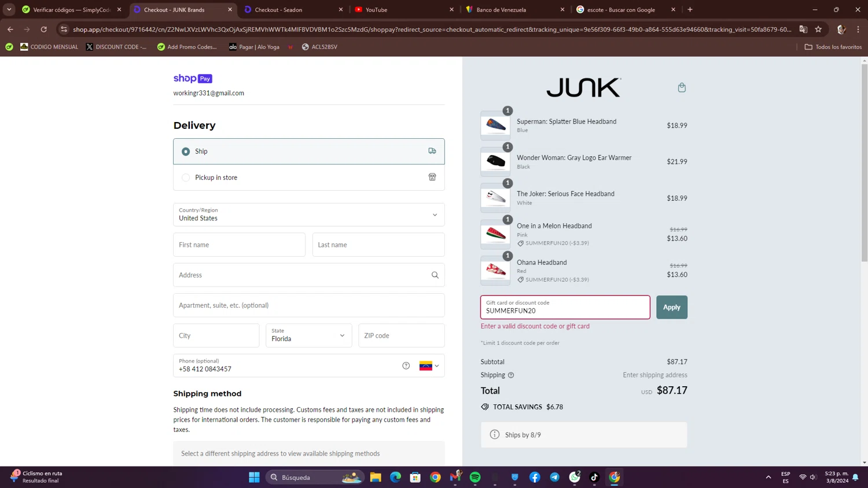Open the ACL52BSV bookmark

(319, 47)
